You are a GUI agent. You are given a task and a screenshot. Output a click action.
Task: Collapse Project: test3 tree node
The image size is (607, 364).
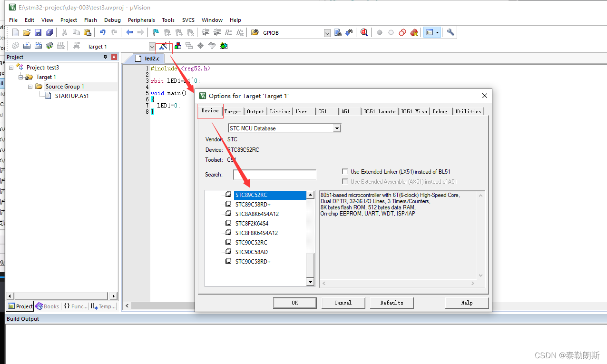click(11, 68)
